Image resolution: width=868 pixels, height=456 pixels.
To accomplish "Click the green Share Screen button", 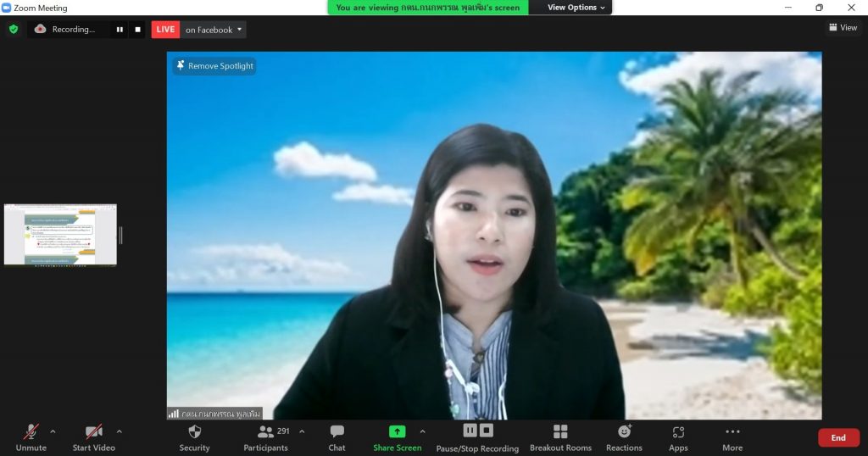I will 397,437.
